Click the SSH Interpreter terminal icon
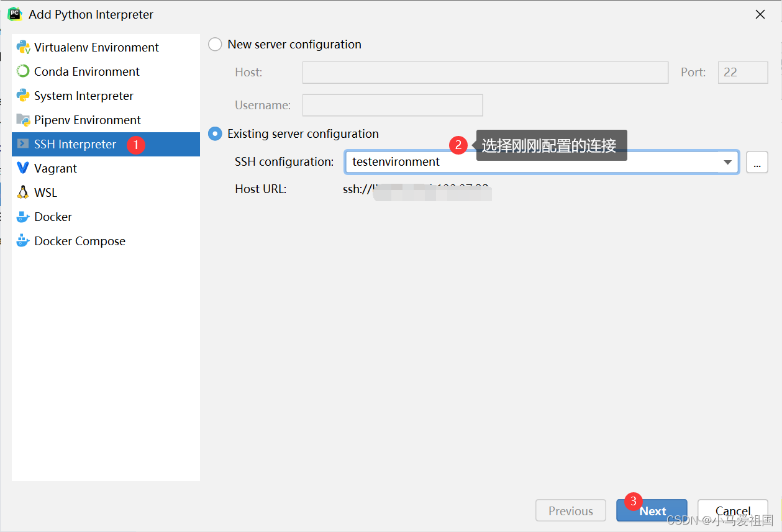Image resolution: width=782 pixels, height=532 pixels. click(23, 144)
